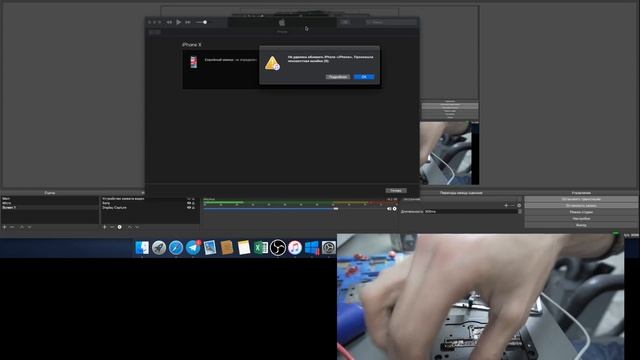The height and width of the screenshot is (360, 640).
Task: Open source properties gear icon
Action: click(x=120, y=227)
